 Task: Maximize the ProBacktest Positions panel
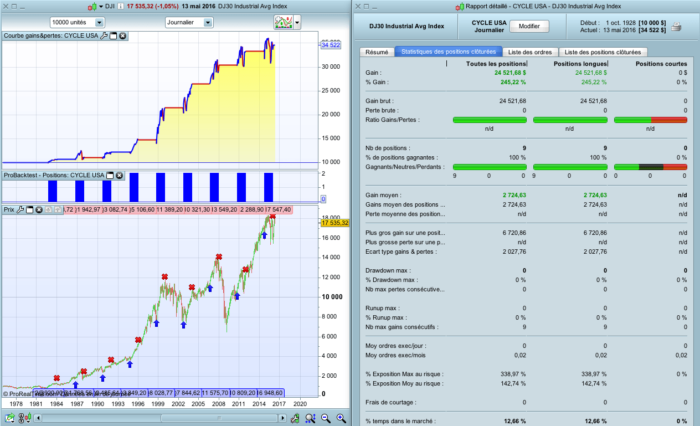110,175
